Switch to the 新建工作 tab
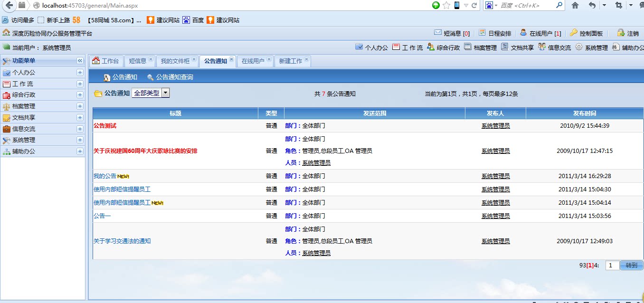 coord(290,60)
